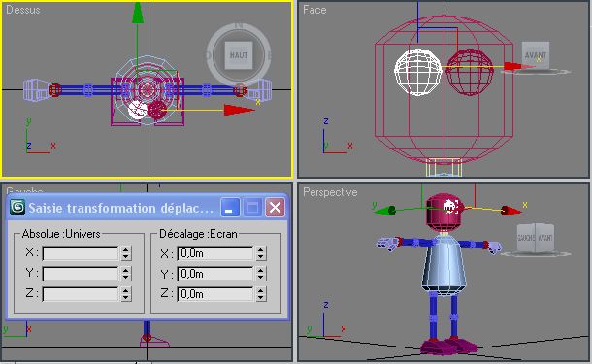This screenshot has height=364, width=592.
Task: Click the spinner beside Absolue Y field
Action: click(126, 274)
